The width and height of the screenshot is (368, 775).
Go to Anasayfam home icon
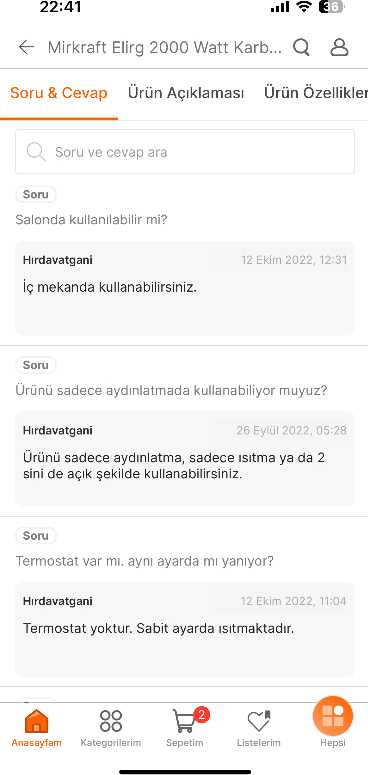tap(37, 721)
